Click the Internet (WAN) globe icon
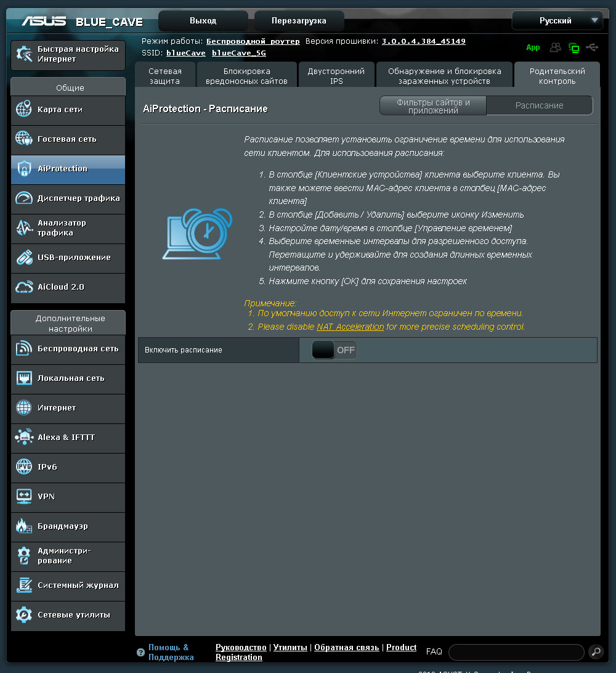 click(x=24, y=408)
